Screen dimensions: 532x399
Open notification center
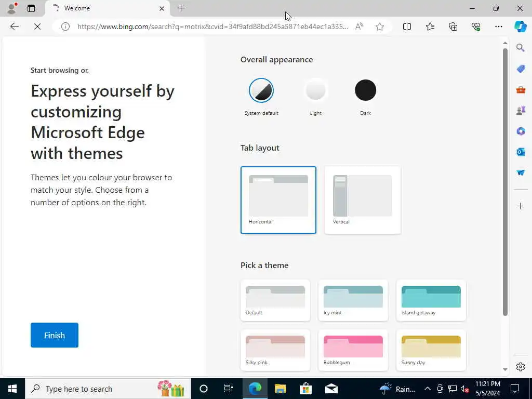pyautogui.click(x=515, y=389)
